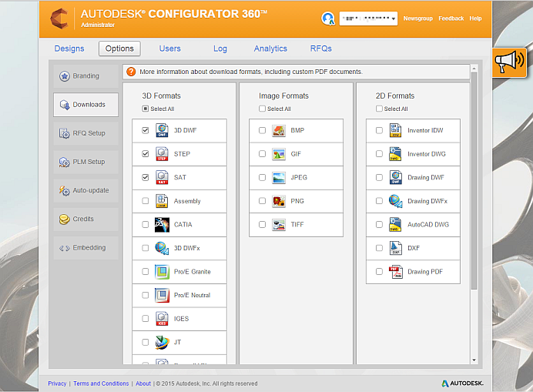
Task: Open Auto-update settings in sidebar
Action: 85,190
